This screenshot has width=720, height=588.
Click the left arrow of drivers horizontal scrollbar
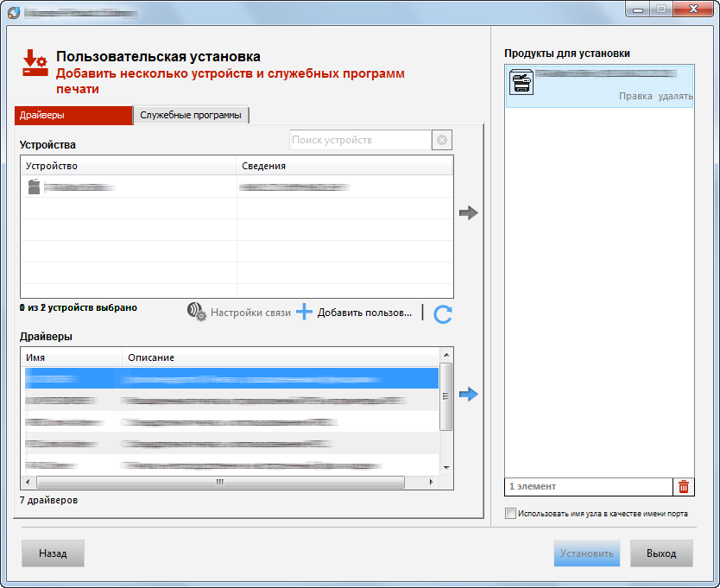(28, 482)
